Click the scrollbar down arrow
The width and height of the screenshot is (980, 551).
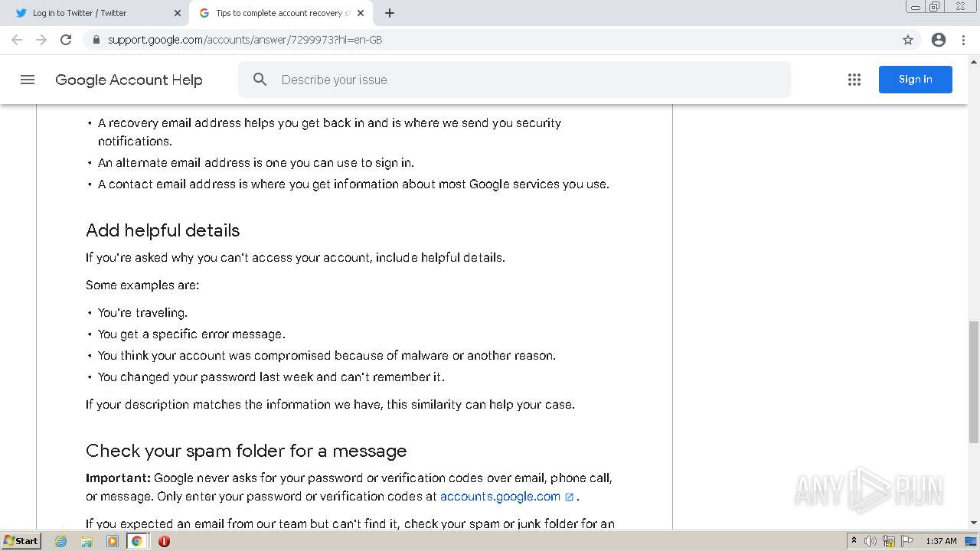click(x=974, y=523)
